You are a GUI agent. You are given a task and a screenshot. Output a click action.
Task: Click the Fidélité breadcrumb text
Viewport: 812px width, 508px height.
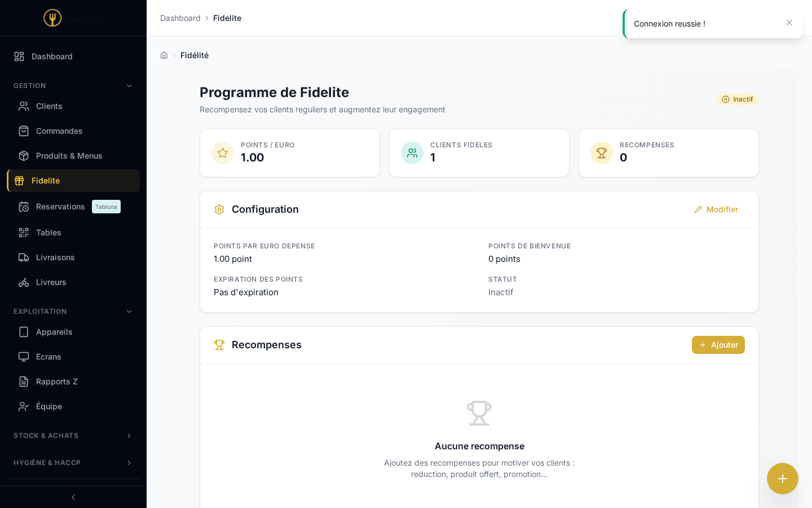coord(195,55)
